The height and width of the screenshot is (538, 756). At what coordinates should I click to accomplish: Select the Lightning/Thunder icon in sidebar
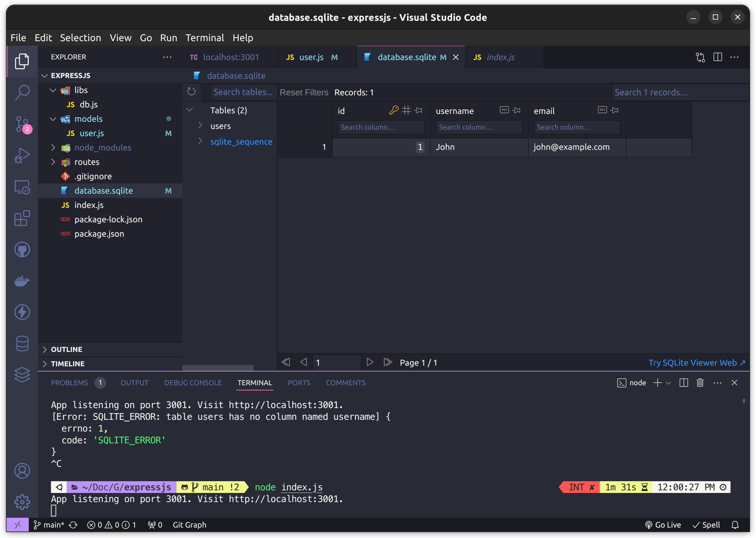pos(22,311)
